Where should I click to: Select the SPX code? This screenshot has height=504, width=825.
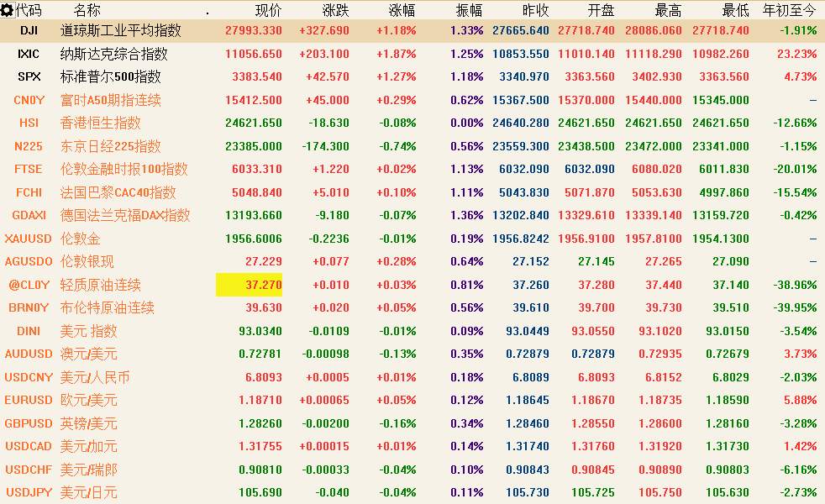[29, 76]
